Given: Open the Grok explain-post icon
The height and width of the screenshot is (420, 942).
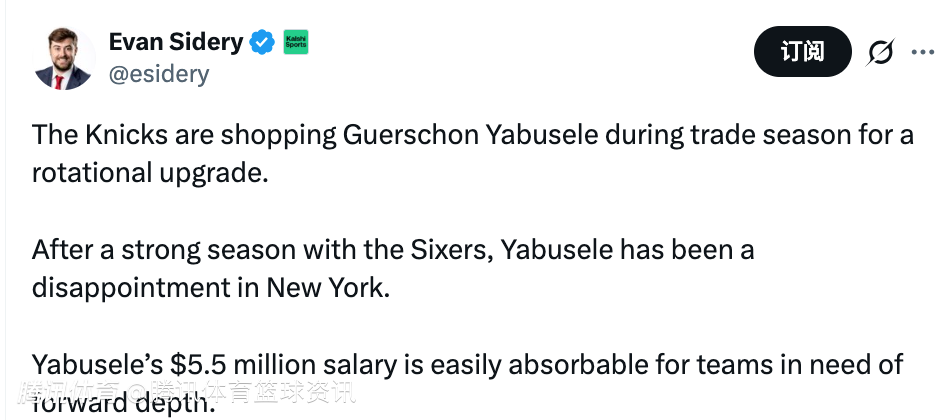Looking at the screenshot, I should tap(880, 52).
